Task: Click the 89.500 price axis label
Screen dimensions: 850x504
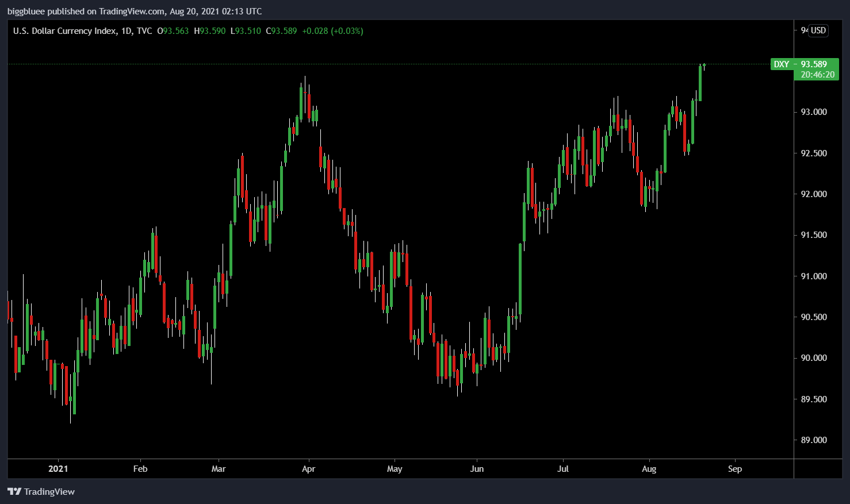Action: pos(814,399)
